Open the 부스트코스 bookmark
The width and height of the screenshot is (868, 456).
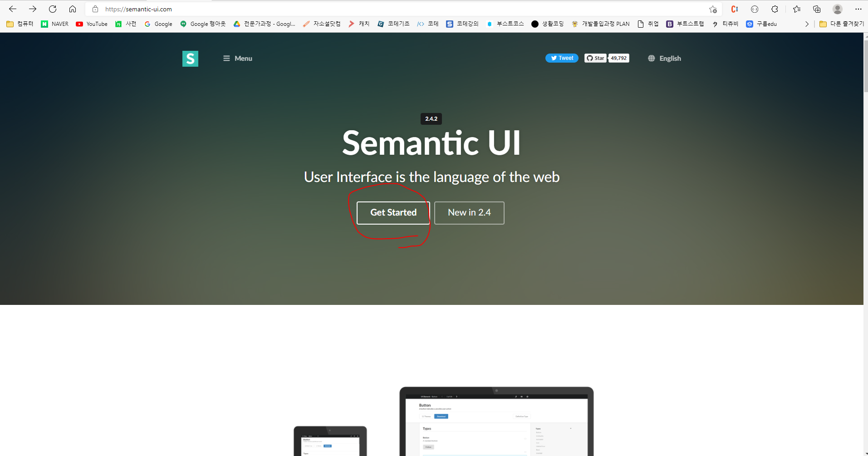click(x=505, y=24)
